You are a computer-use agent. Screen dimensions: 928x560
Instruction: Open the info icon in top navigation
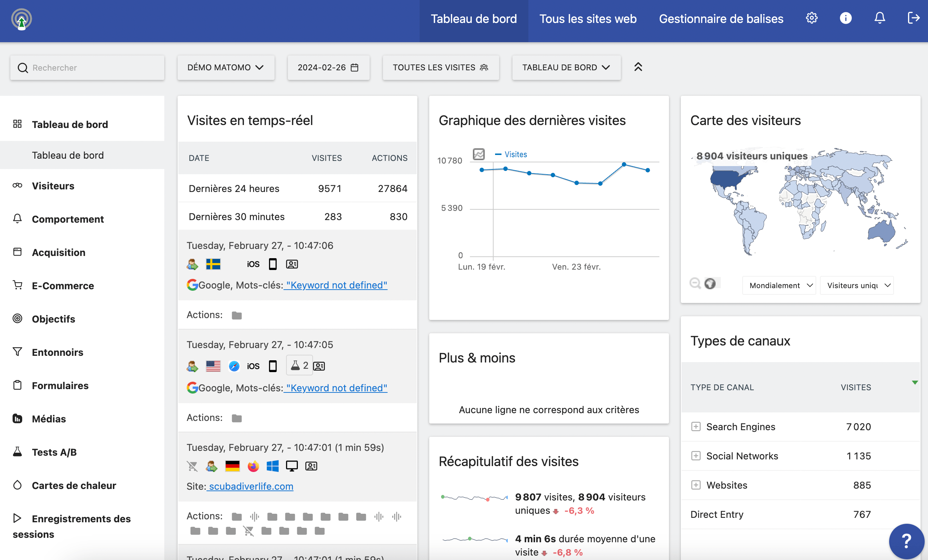[845, 18]
